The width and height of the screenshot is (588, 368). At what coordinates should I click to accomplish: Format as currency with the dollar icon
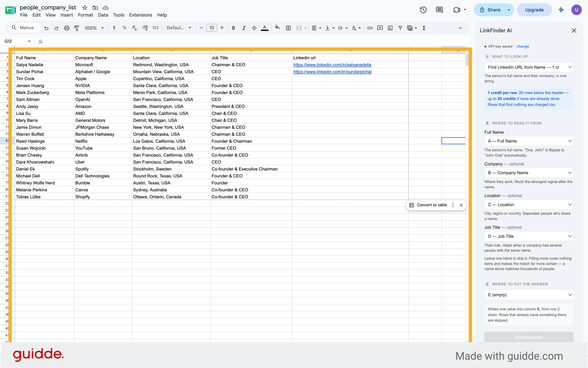[x=114, y=28]
